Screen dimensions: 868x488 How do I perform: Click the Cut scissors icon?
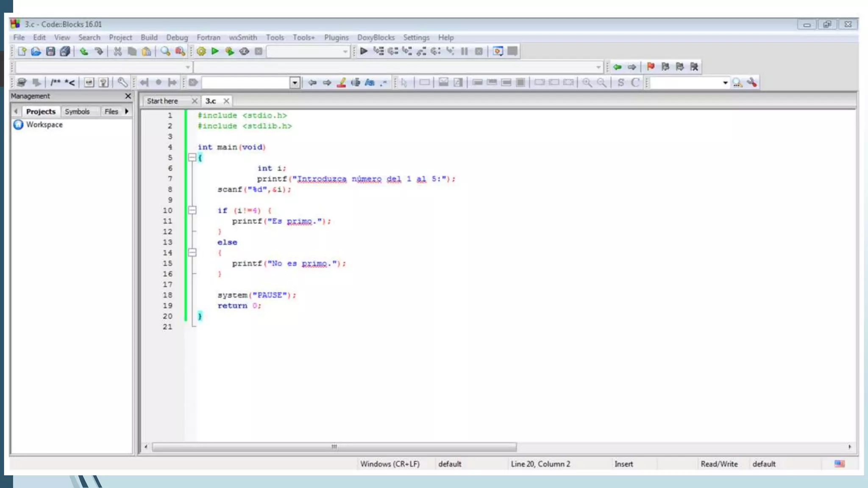[x=117, y=51]
